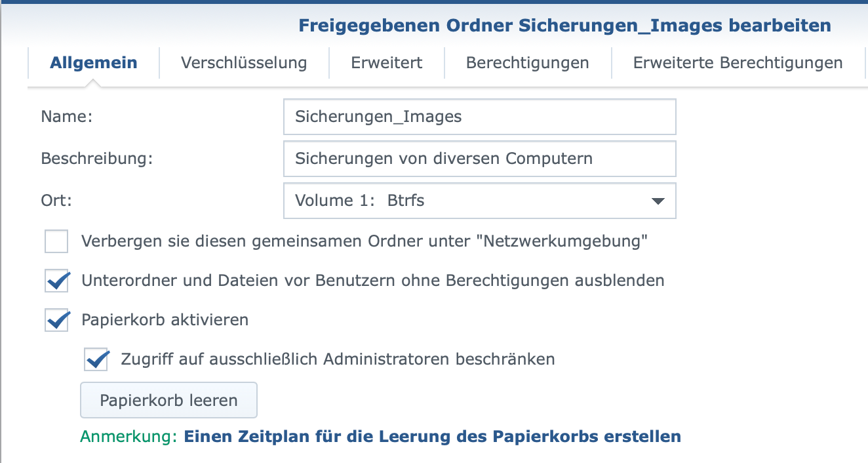Uncheck Zugriff auf ausschließlich Administratoren beschränken
This screenshot has width=868, height=463.
pos(96,359)
